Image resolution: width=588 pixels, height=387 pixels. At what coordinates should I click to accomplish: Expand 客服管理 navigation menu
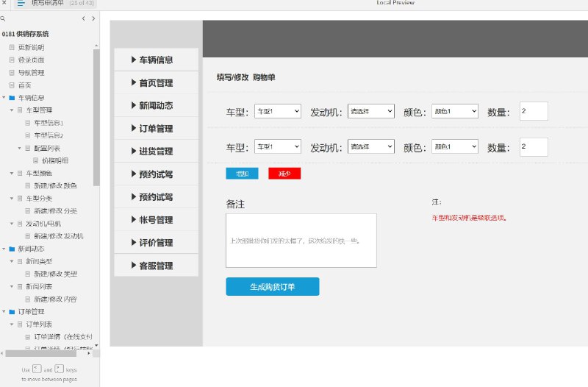[156, 266]
